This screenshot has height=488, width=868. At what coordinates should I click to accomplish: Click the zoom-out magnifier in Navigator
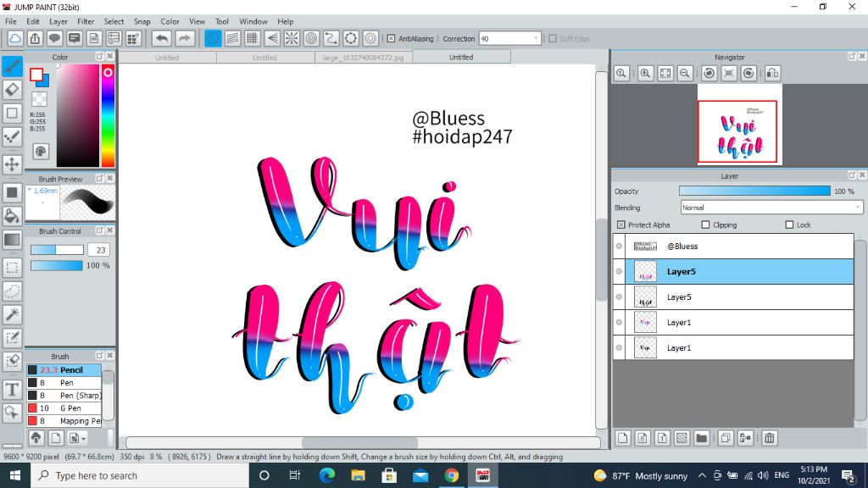[685, 74]
